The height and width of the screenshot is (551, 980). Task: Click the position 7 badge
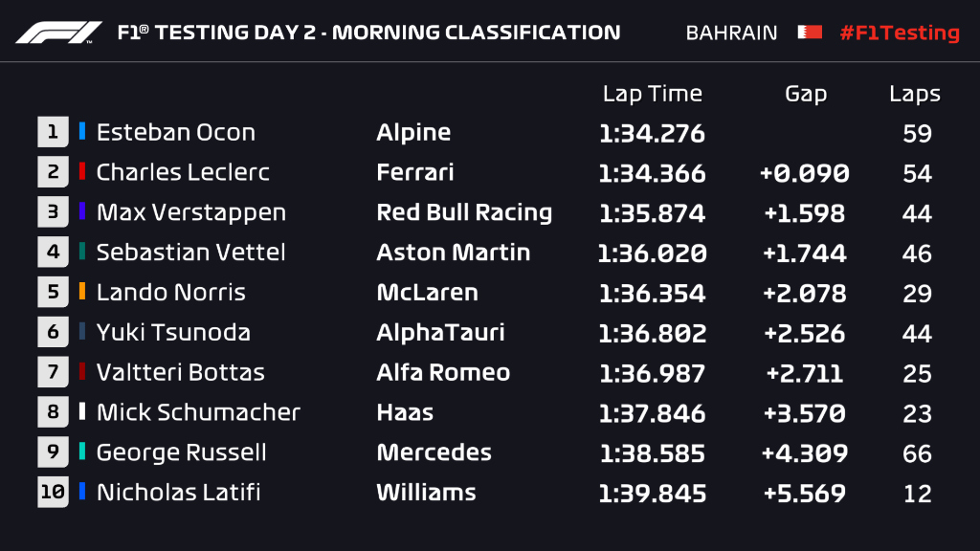(53, 372)
